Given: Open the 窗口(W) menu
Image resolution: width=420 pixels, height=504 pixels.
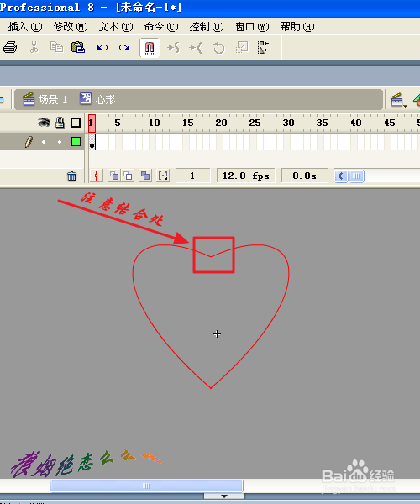Looking at the screenshot, I should coord(252,27).
